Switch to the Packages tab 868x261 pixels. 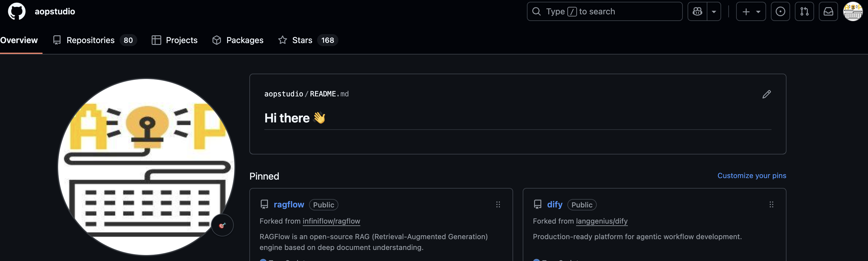tap(238, 40)
